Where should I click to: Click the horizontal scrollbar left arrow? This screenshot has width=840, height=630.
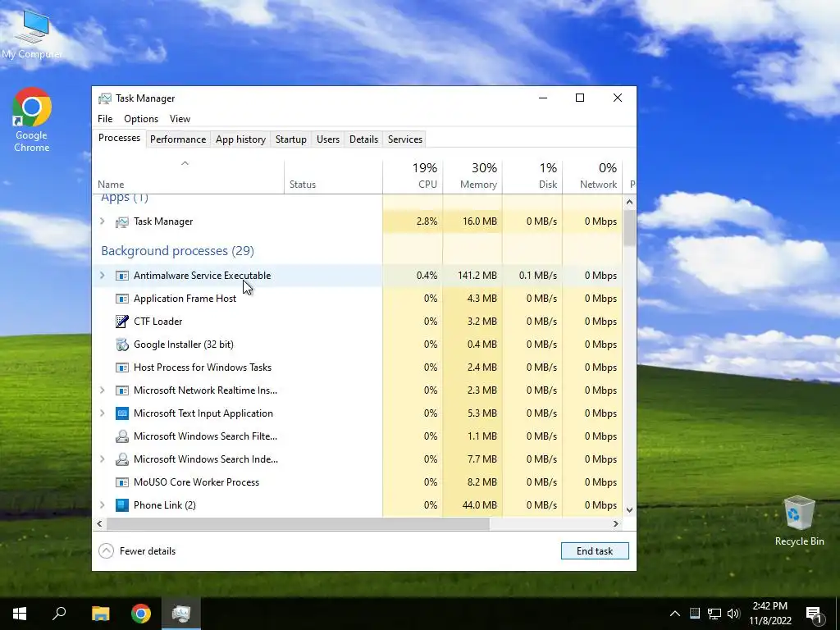tap(99, 523)
